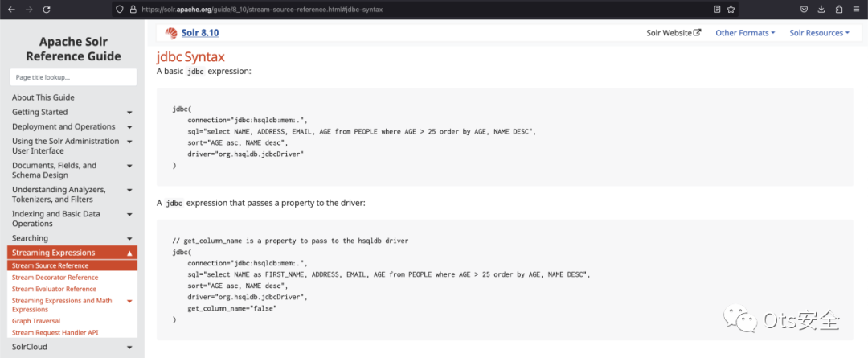868x358 pixels.
Task: Click the browser Forward arrow
Action: [30, 10]
